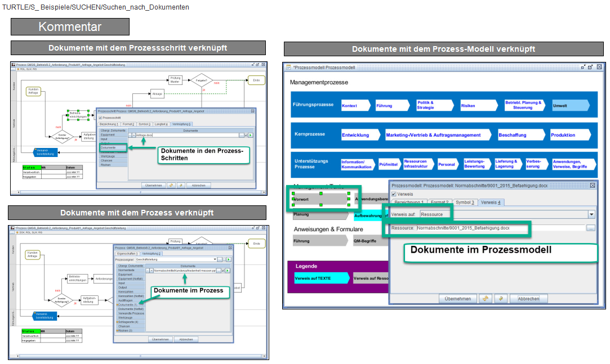Switch to Verweis 4 tab
Screen dimensions: 610x364
491,203
